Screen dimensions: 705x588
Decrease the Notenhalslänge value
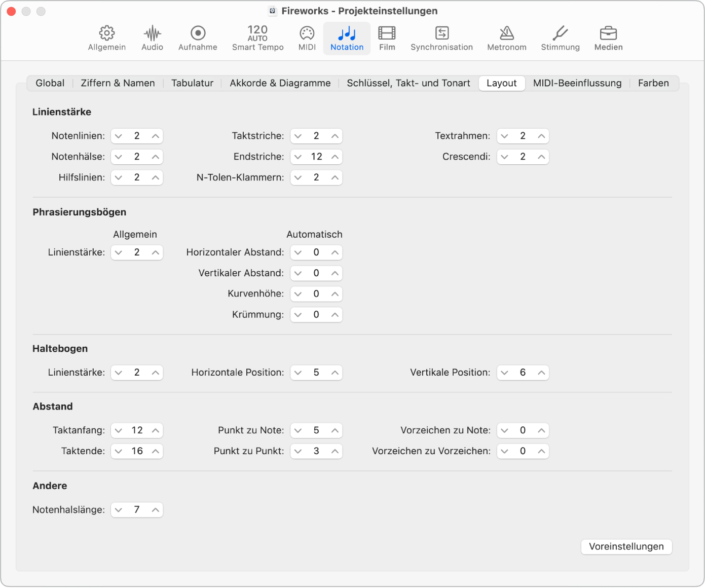119,509
